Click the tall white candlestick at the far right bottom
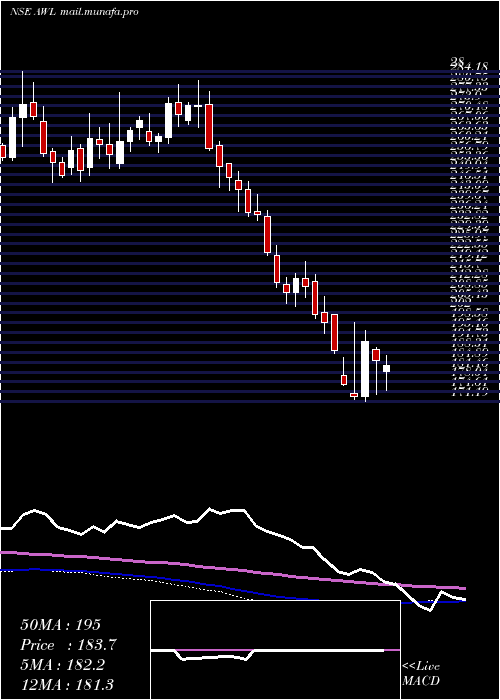 tap(365, 369)
